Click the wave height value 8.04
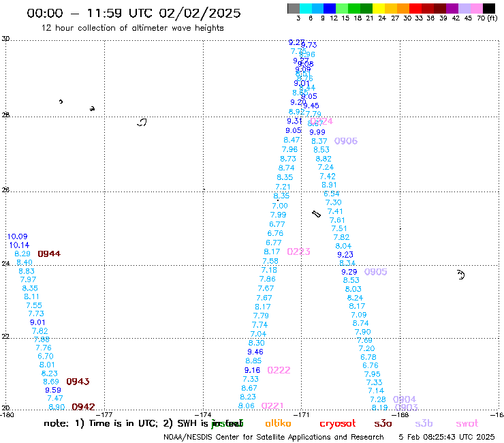The width and height of the screenshot is (504, 443). point(343,246)
